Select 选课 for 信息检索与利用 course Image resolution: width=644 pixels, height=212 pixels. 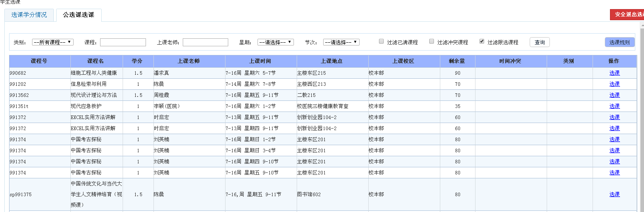pyautogui.click(x=614, y=84)
